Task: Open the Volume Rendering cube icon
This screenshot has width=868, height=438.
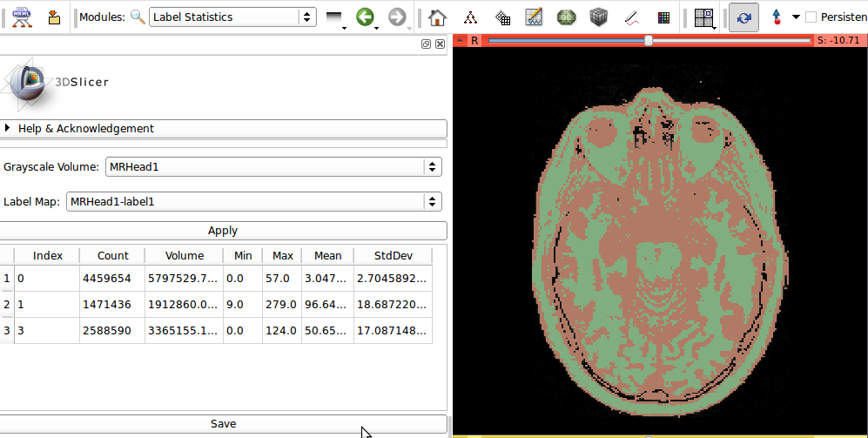Action: coord(597,17)
